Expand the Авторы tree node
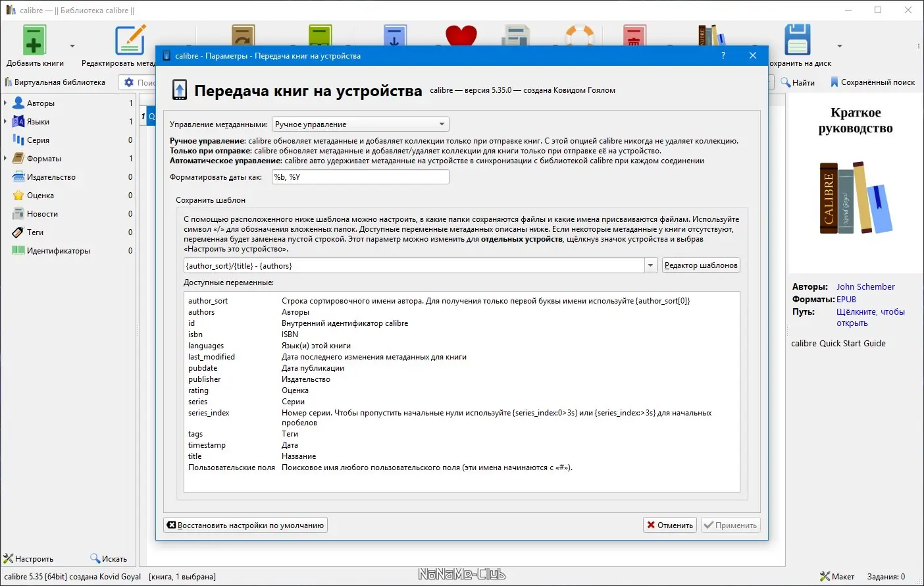The width and height of the screenshot is (924, 586). point(5,103)
